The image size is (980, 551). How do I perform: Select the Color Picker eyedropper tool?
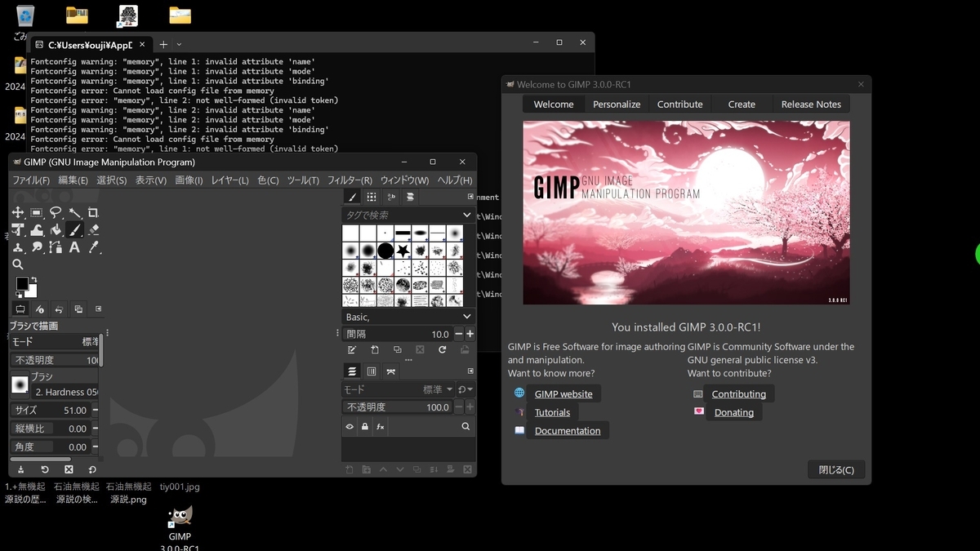pyautogui.click(x=93, y=247)
